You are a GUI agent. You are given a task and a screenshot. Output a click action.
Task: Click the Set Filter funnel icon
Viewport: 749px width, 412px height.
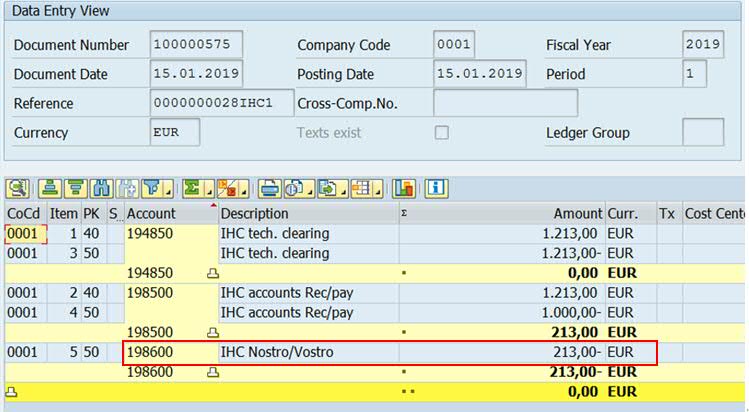pos(152,188)
